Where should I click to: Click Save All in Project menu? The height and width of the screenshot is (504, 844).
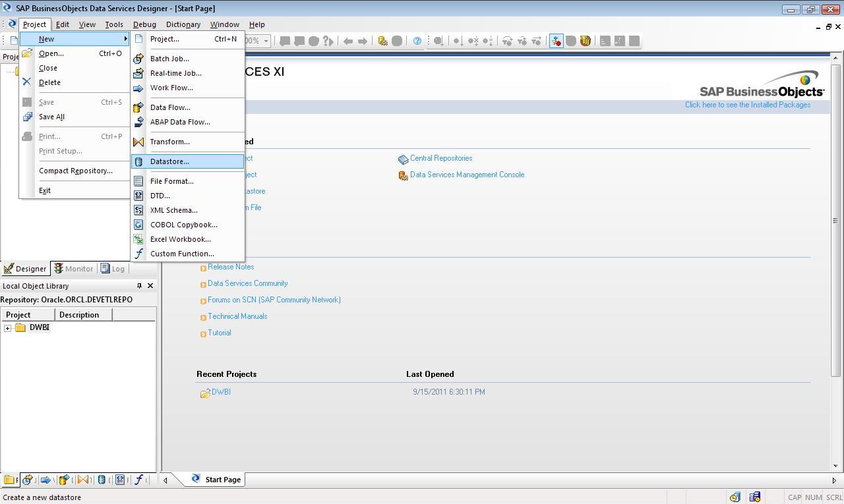(x=75, y=117)
